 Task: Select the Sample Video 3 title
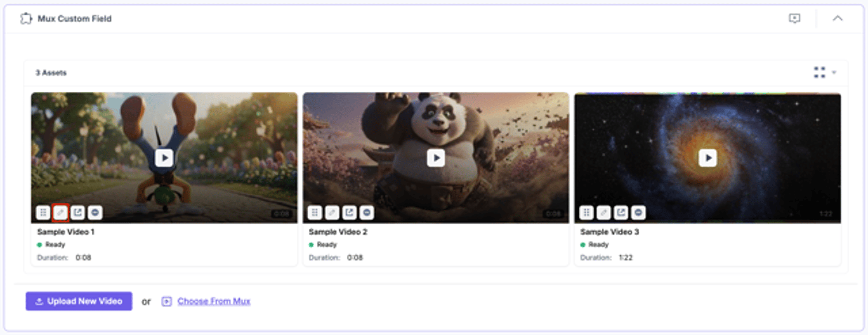point(610,232)
